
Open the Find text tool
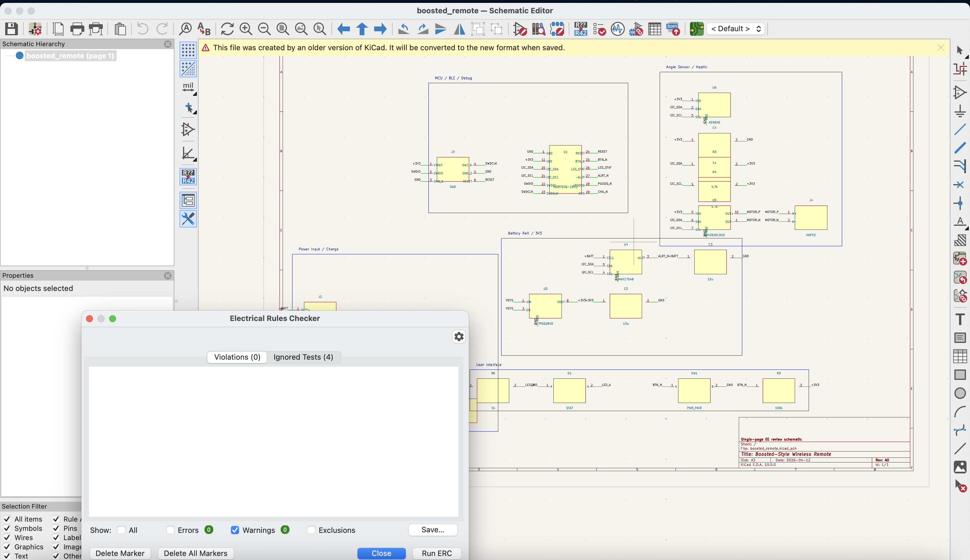(185, 29)
